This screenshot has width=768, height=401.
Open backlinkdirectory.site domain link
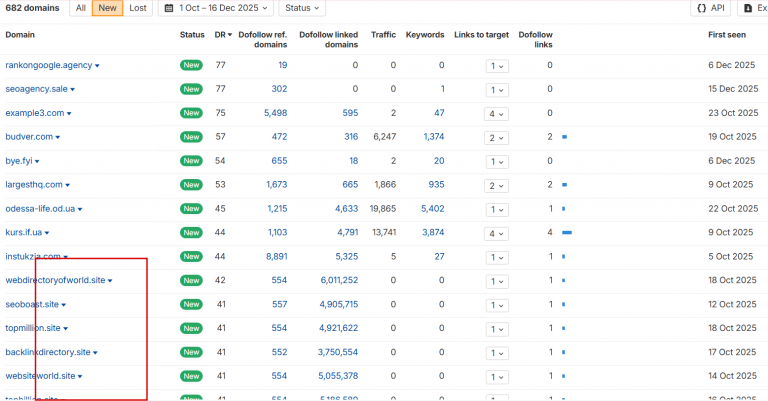(48, 352)
